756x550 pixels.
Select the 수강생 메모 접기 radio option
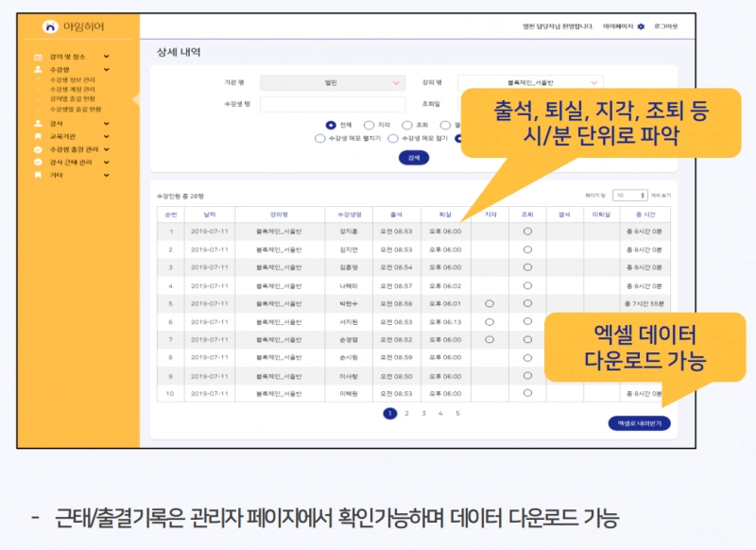[393, 138]
